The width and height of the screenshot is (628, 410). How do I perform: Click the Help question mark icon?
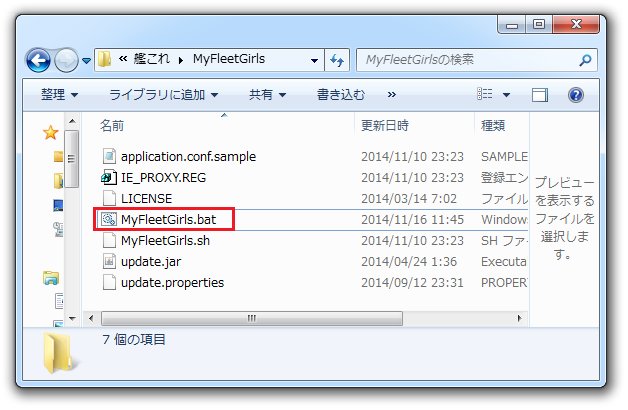point(575,95)
